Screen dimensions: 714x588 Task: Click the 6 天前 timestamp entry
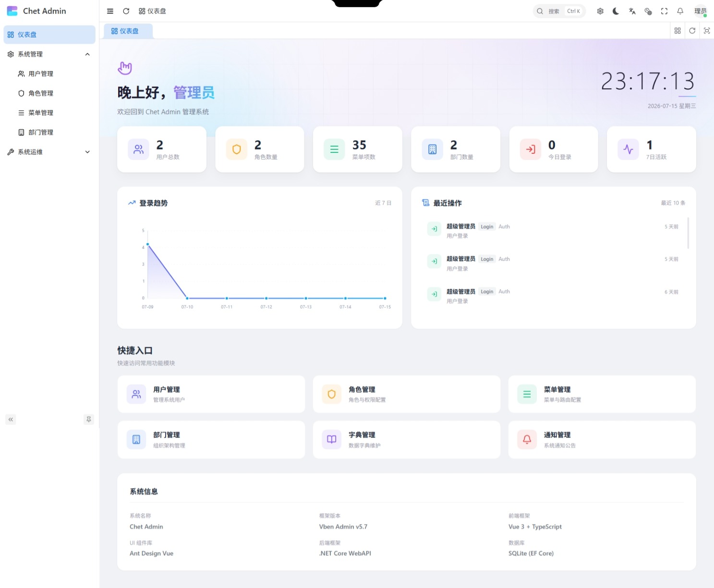tap(672, 292)
